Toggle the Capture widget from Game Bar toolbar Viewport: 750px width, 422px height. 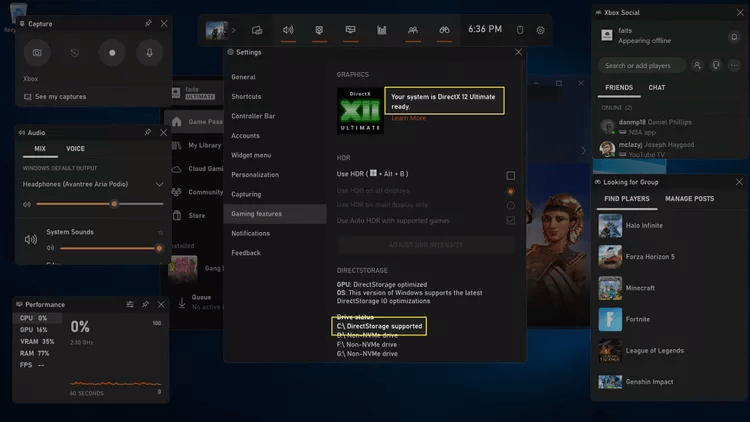[319, 30]
